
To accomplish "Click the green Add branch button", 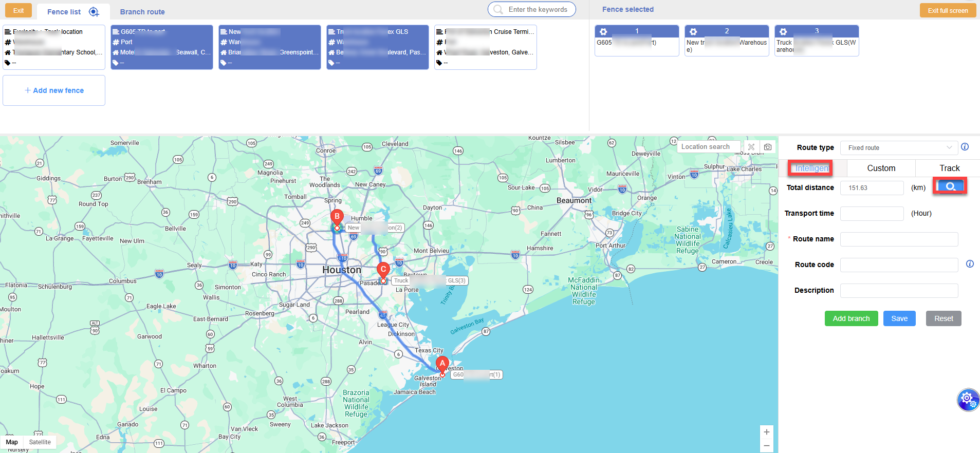I will point(851,318).
